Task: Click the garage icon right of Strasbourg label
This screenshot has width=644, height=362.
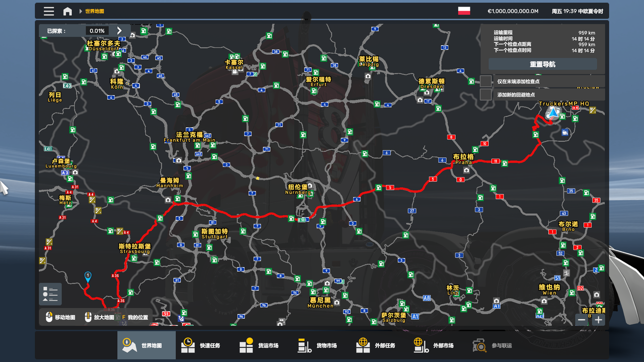Action: pos(146,253)
